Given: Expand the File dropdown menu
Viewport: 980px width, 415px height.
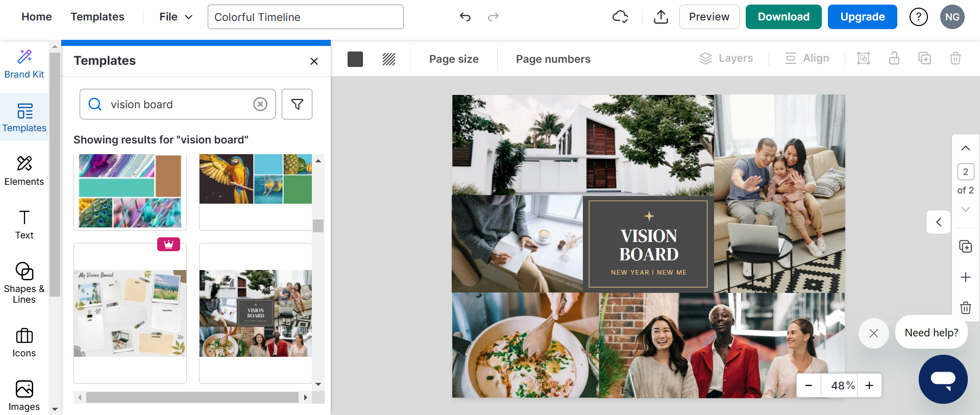Looking at the screenshot, I should click(x=176, y=17).
